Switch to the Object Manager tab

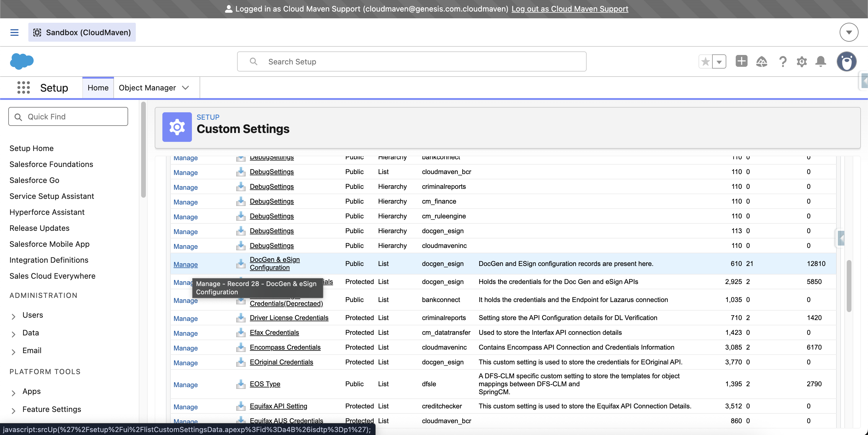pos(147,88)
